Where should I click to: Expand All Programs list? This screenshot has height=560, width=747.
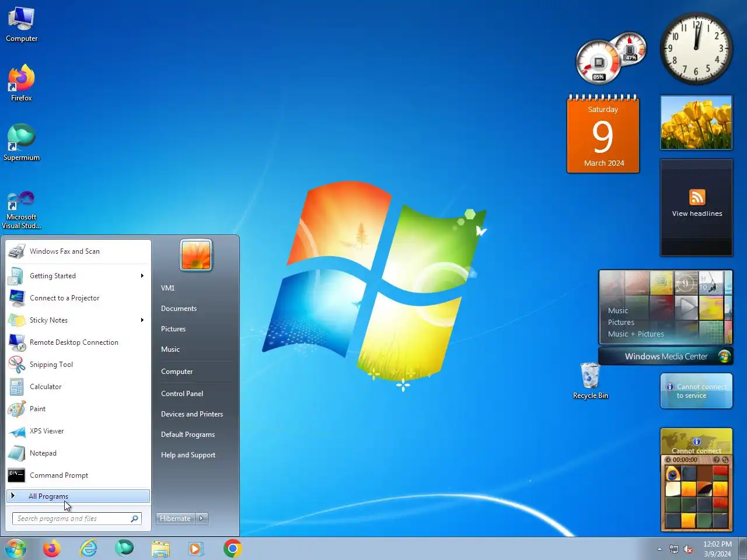tap(78, 496)
